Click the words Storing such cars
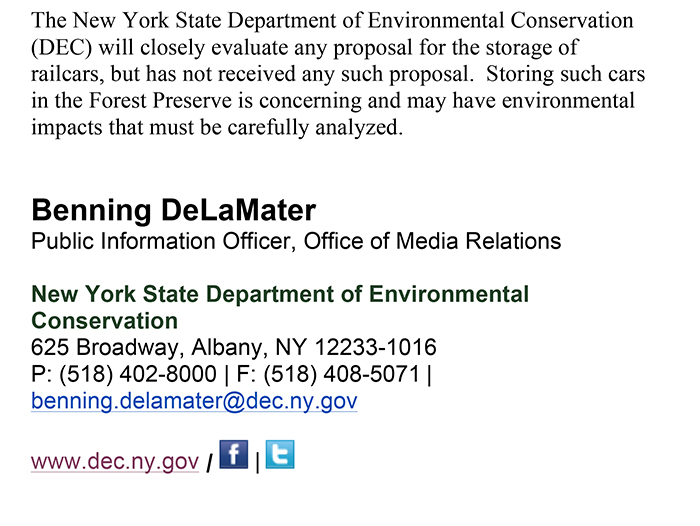Screen dimensions: 700x526 click(x=565, y=74)
